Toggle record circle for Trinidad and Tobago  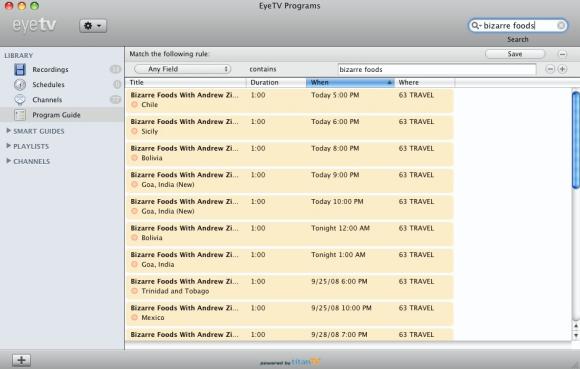point(134,291)
